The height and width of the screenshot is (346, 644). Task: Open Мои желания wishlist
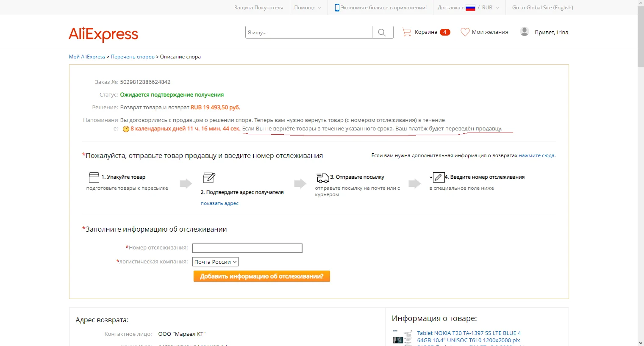point(490,32)
